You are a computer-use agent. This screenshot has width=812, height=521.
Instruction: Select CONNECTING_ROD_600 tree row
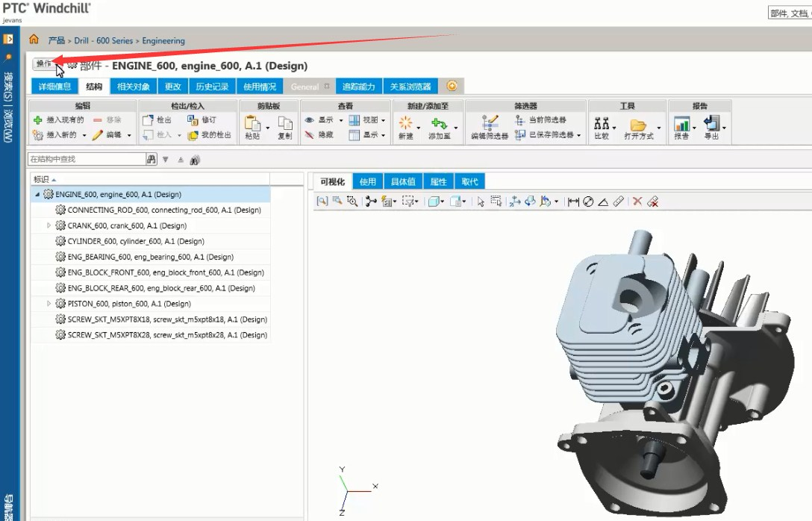151,210
